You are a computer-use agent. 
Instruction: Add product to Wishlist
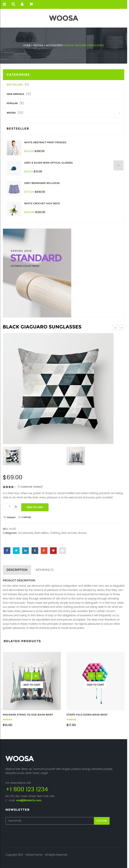coord(9,517)
